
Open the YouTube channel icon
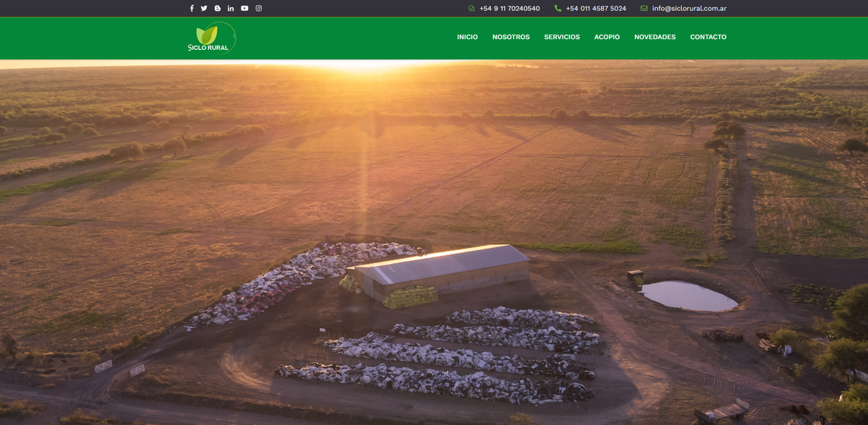tap(244, 8)
